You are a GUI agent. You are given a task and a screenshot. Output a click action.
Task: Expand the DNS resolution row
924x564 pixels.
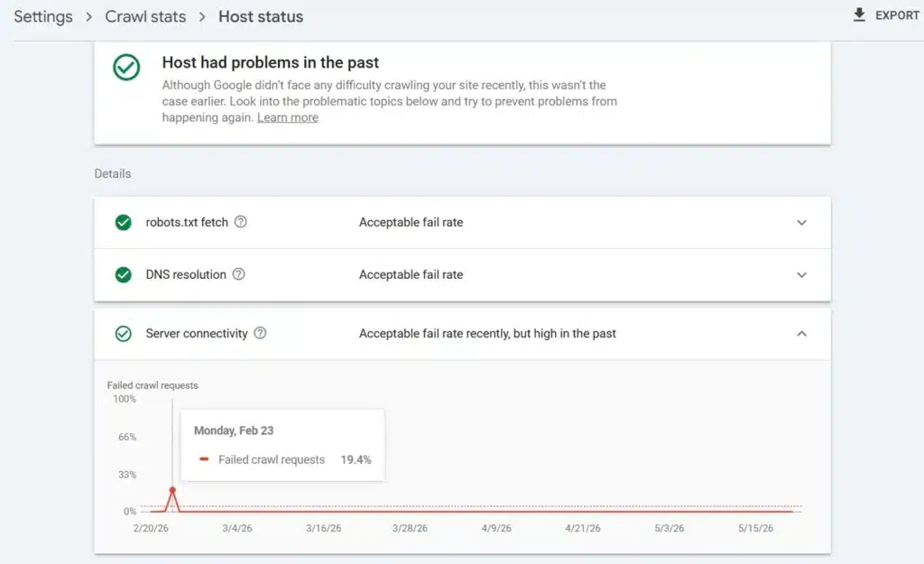801,275
